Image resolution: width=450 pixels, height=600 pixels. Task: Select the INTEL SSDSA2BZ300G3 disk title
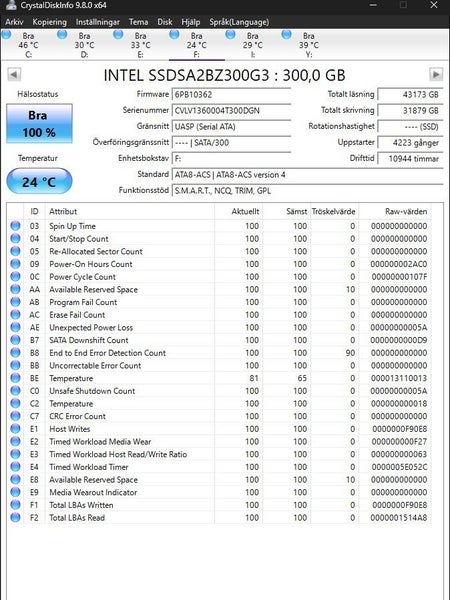point(224,75)
